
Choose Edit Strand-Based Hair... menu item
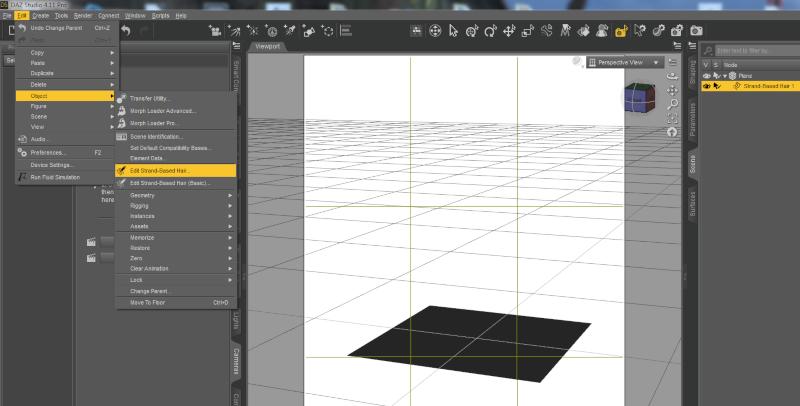(x=176, y=170)
